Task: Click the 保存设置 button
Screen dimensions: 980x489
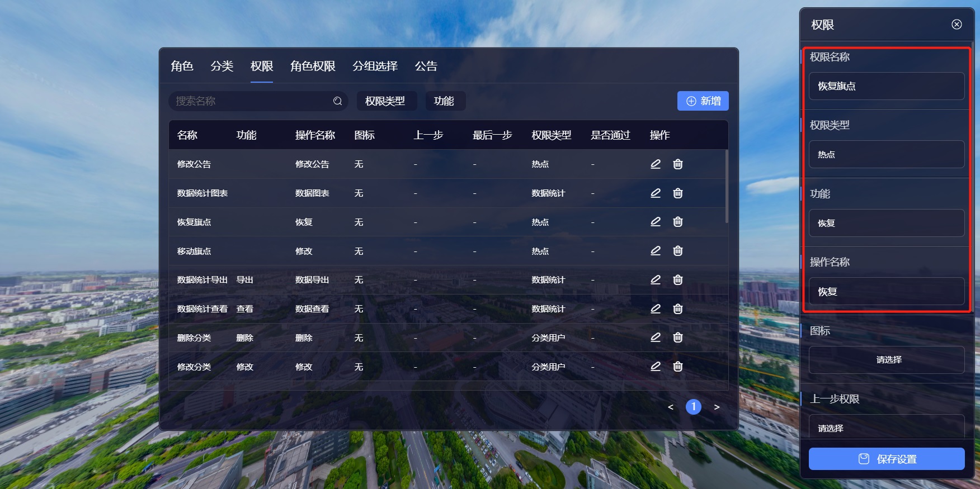Action: (887, 459)
